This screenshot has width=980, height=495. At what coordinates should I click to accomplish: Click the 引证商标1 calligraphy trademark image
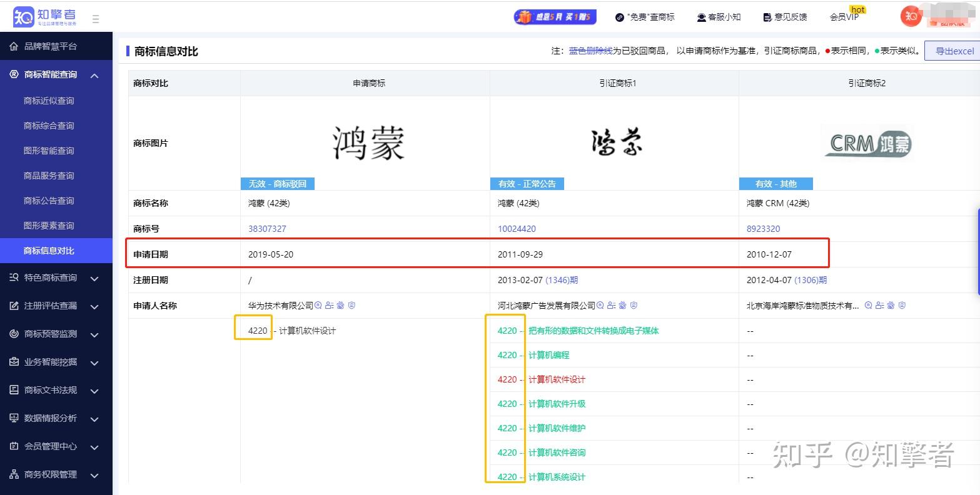617,142
